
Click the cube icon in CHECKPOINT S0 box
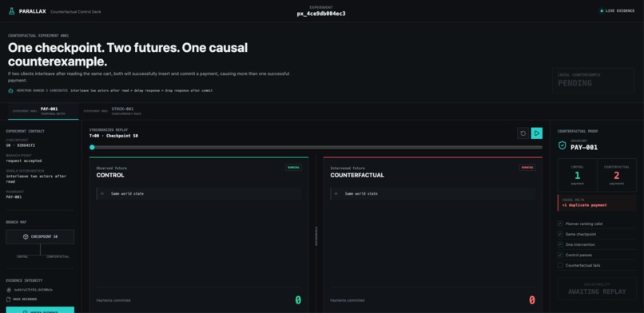click(26, 236)
